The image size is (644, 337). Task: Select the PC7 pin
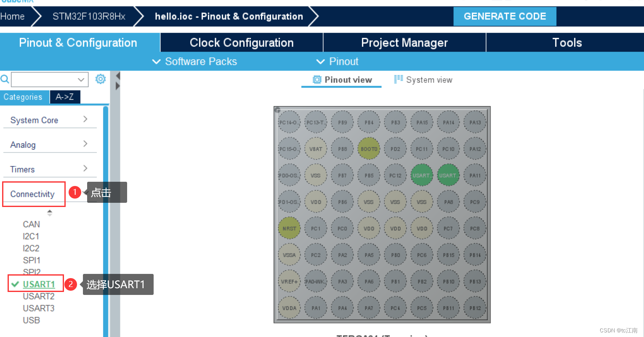coord(448,228)
